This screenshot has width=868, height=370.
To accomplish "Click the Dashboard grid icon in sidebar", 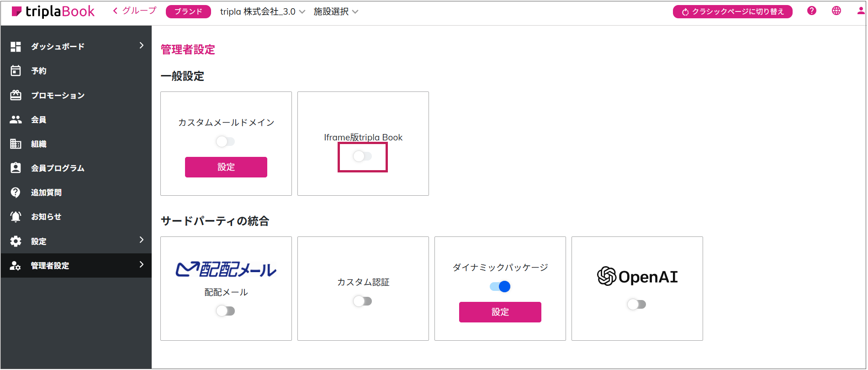I will (x=16, y=47).
